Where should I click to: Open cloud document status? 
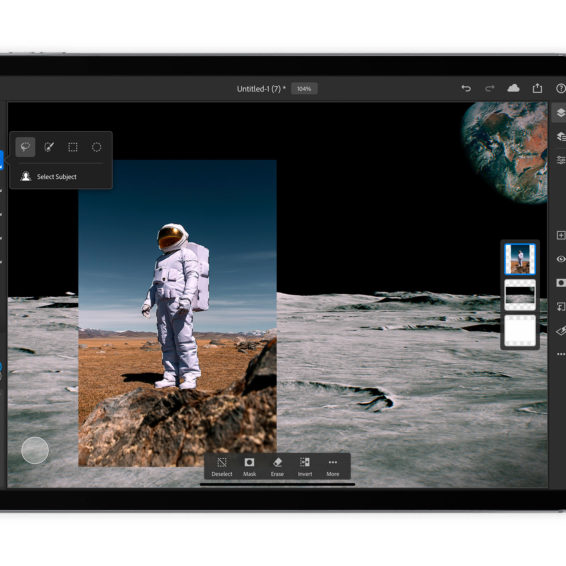[513, 88]
